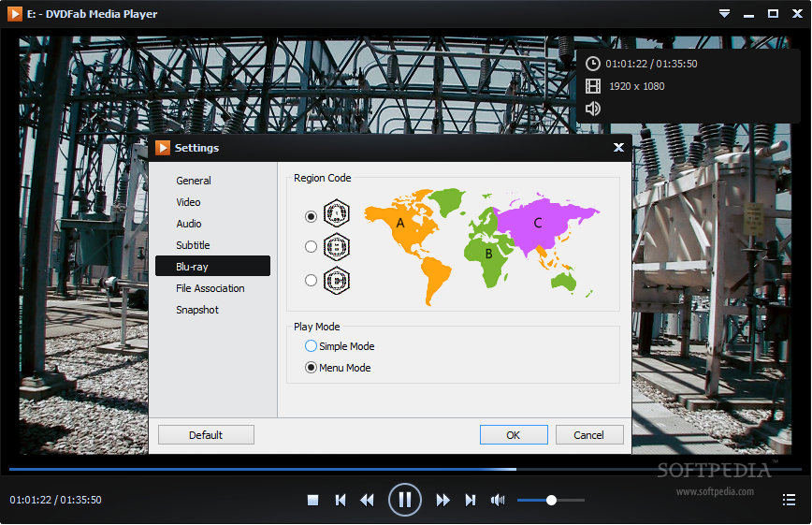Cancel the Settings dialog
This screenshot has width=812, height=525.
coord(589,435)
